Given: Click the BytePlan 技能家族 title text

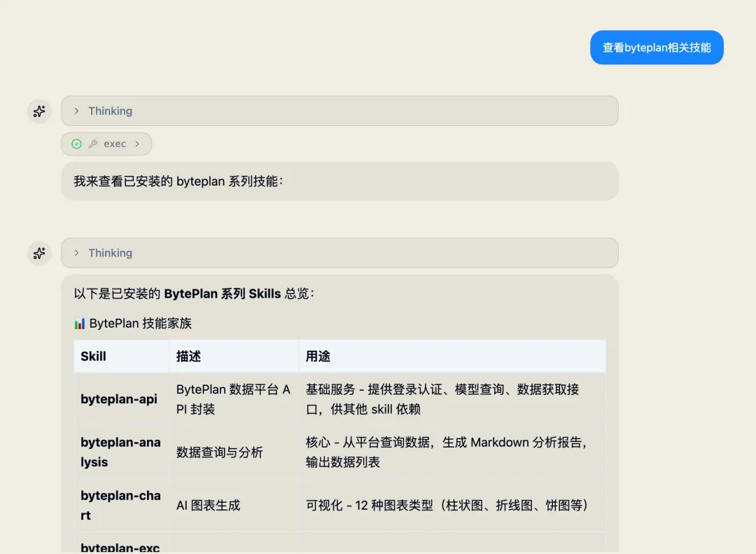Looking at the screenshot, I should pos(140,324).
